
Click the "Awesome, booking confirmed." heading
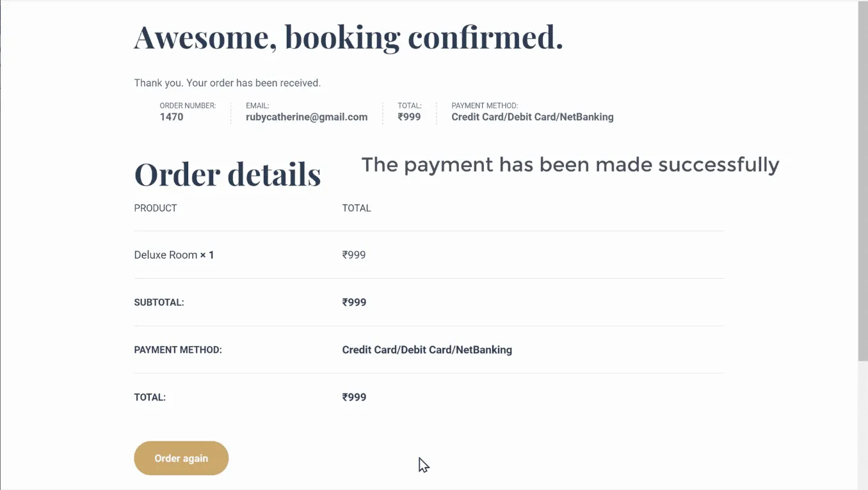click(348, 37)
